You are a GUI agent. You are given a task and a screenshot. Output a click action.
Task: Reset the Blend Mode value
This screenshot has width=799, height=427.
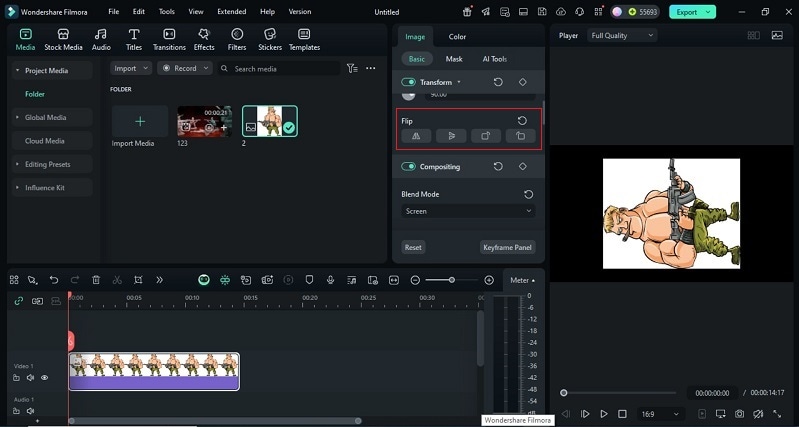pos(528,194)
